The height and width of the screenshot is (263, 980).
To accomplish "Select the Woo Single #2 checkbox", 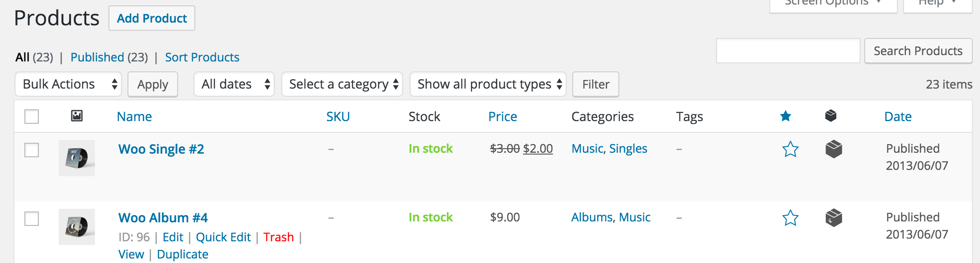I will click(x=32, y=150).
